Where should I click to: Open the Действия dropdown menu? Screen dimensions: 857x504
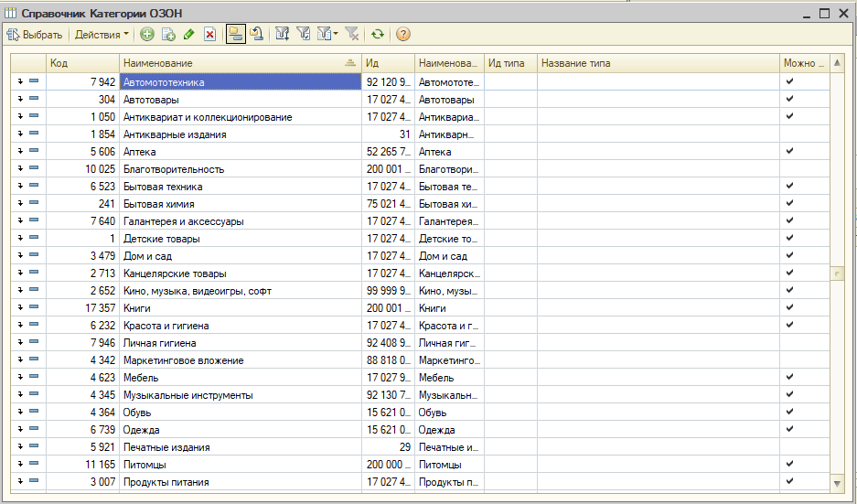pos(102,35)
